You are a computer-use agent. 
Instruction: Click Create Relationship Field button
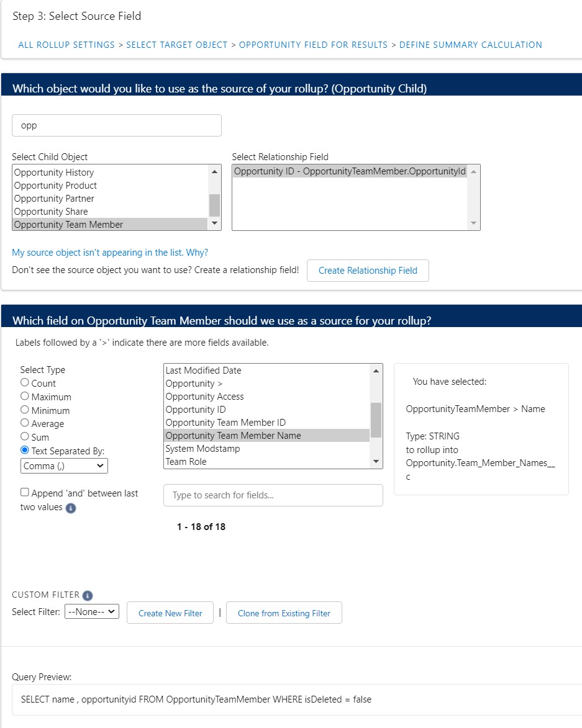368,271
